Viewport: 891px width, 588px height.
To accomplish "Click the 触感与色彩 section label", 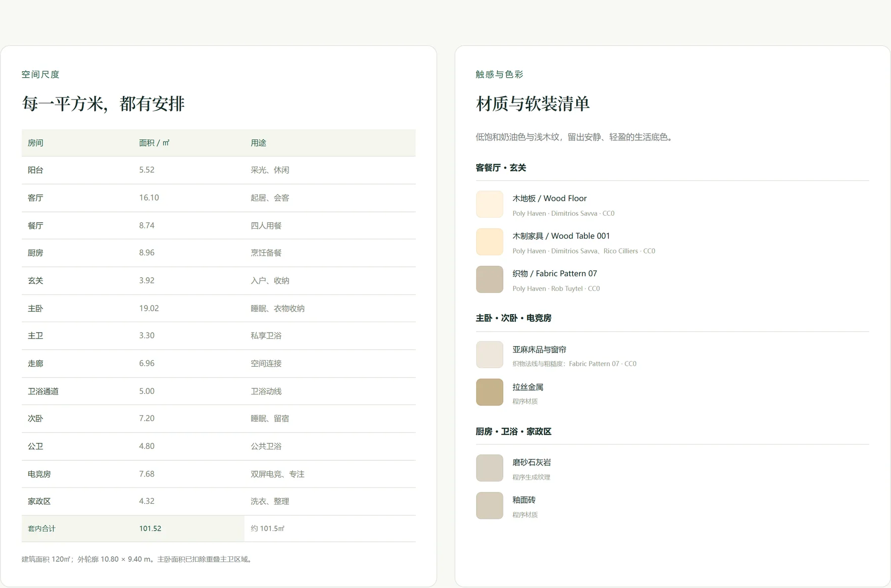I will click(x=499, y=74).
